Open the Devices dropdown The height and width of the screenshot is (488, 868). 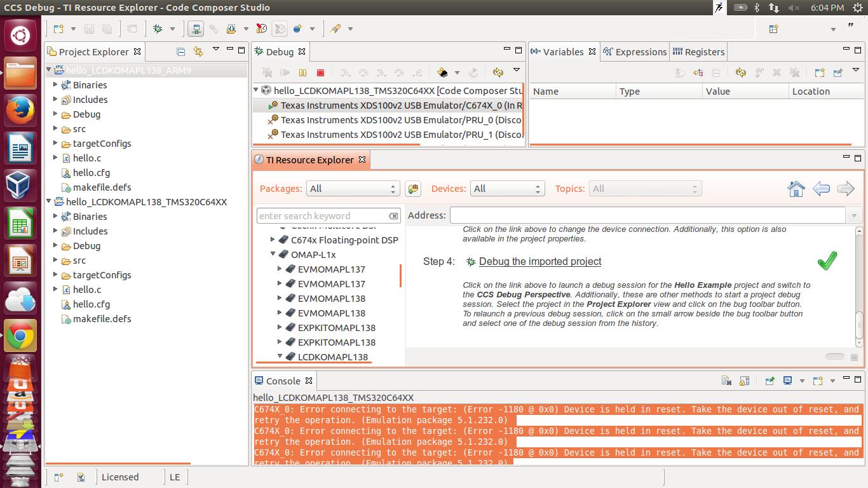tap(507, 189)
